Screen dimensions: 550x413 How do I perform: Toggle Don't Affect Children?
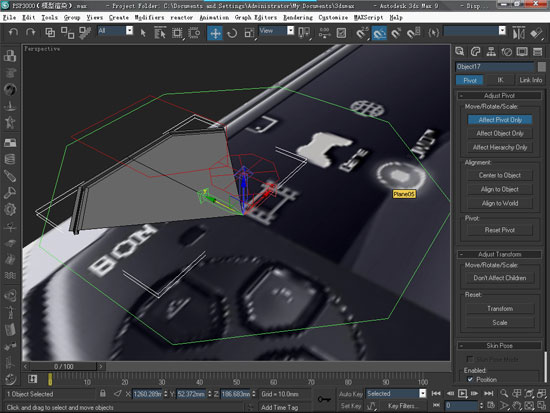(500, 278)
